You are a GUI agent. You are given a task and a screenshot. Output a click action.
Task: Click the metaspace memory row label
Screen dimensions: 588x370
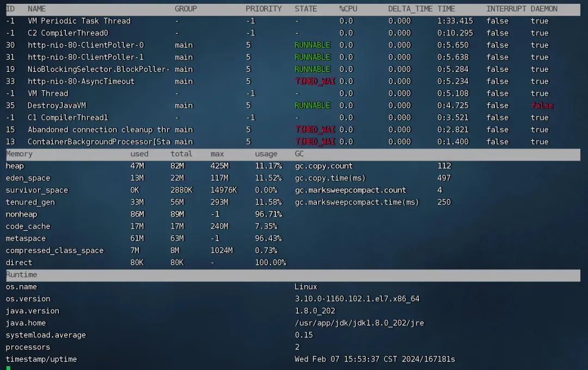click(x=26, y=238)
